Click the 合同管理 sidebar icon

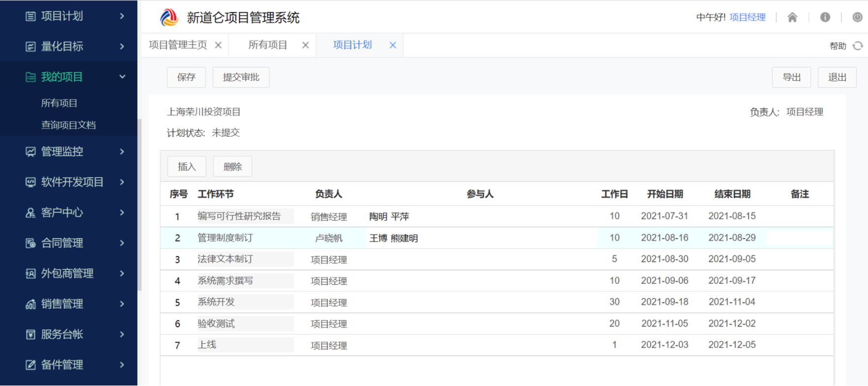tap(31, 243)
